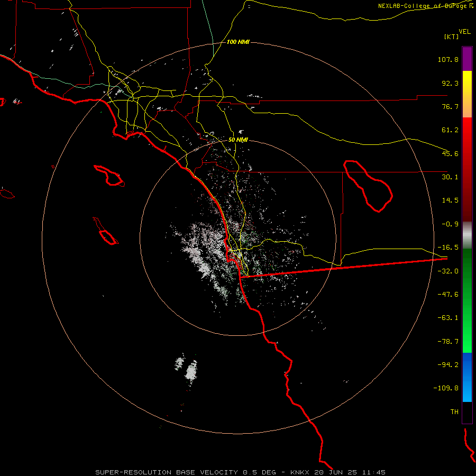This screenshot has width=476, height=476.
Task: Select the -0.9 scale value
Action: (x=450, y=224)
